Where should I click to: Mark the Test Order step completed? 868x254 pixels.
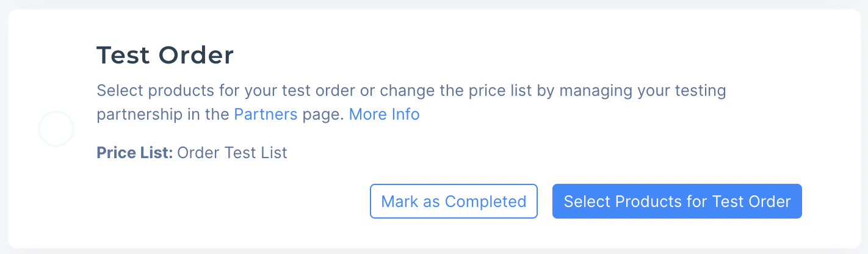pyautogui.click(x=454, y=201)
